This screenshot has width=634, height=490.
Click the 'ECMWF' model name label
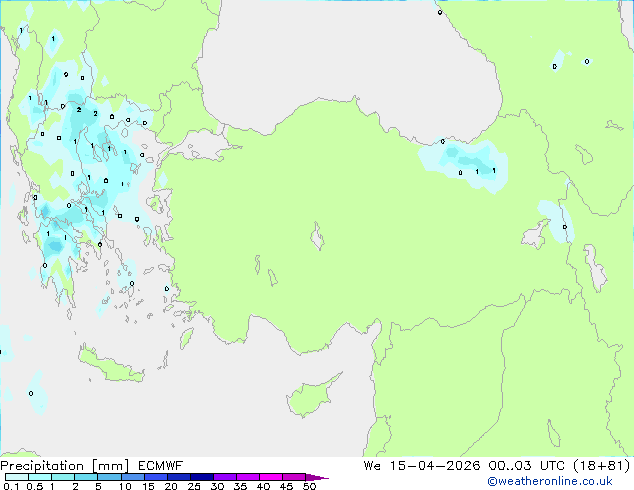click(161, 466)
